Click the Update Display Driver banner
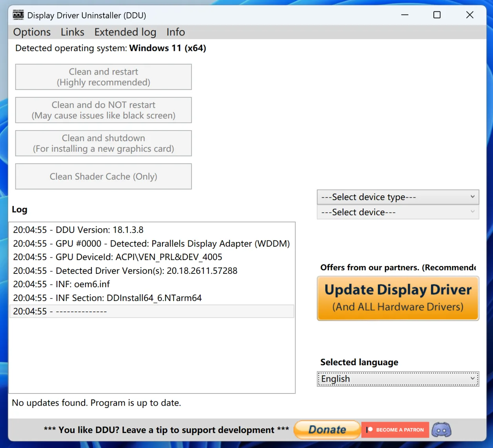This screenshot has width=493, height=448. [x=398, y=298]
